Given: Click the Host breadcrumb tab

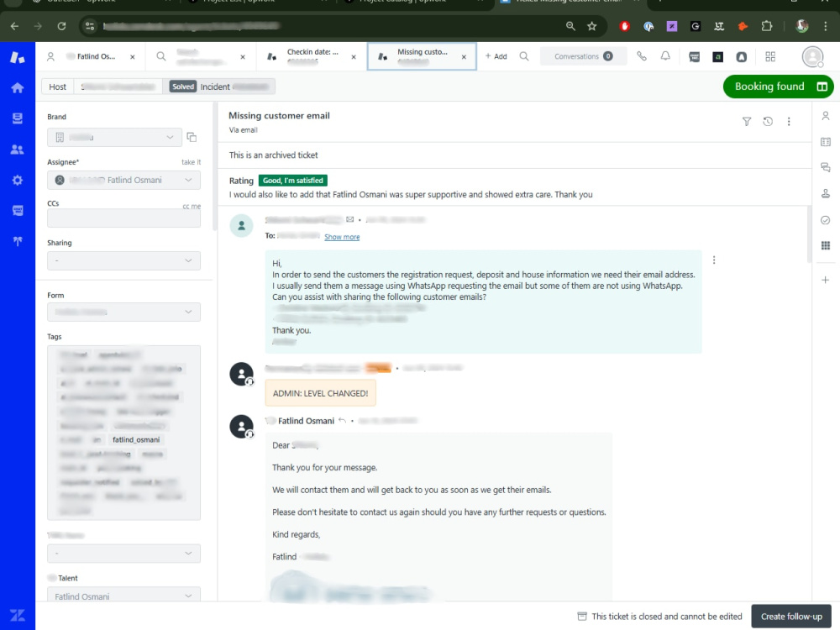Looking at the screenshot, I should tap(57, 87).
